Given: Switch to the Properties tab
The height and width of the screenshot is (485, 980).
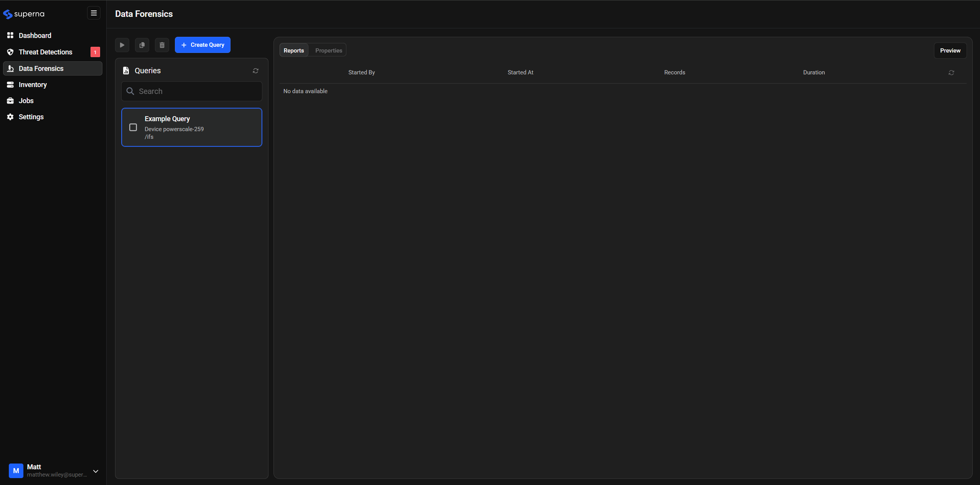Looking at the screenshot, I should pyautogui.click(x=329, y=51).
